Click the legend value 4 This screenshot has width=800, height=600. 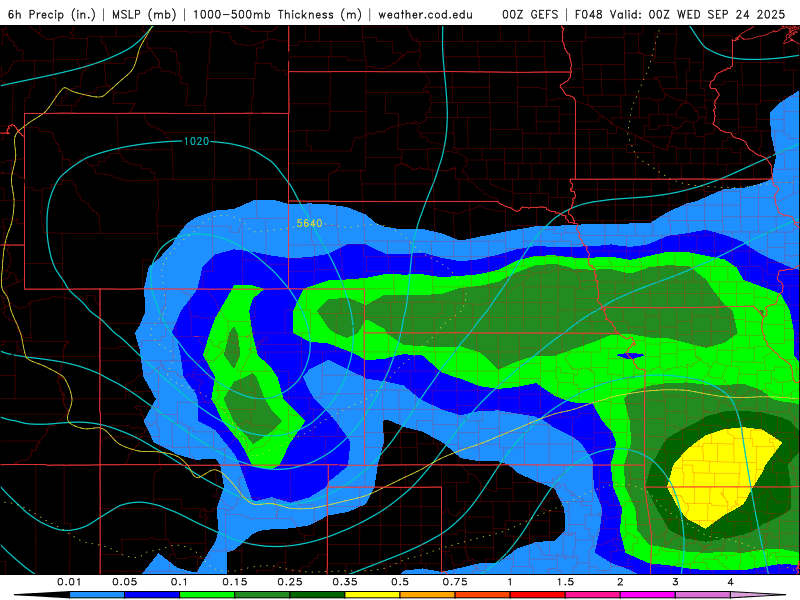coord(731,582)
